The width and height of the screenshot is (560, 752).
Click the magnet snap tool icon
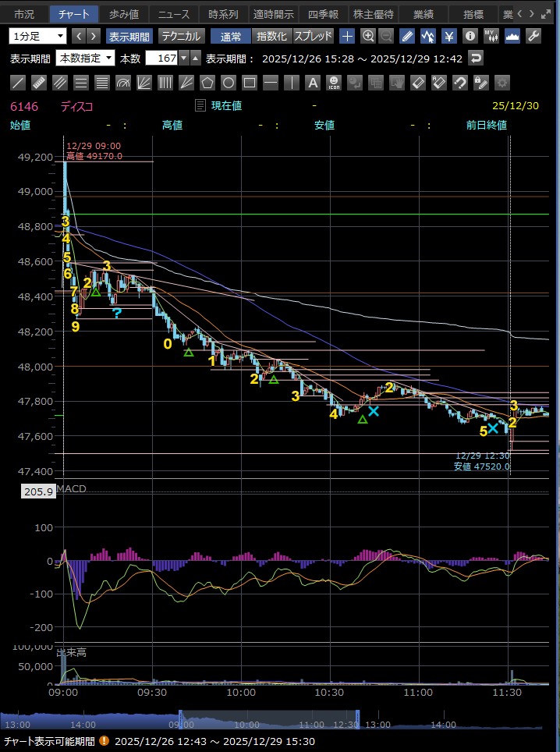click(x=460, y=82)
